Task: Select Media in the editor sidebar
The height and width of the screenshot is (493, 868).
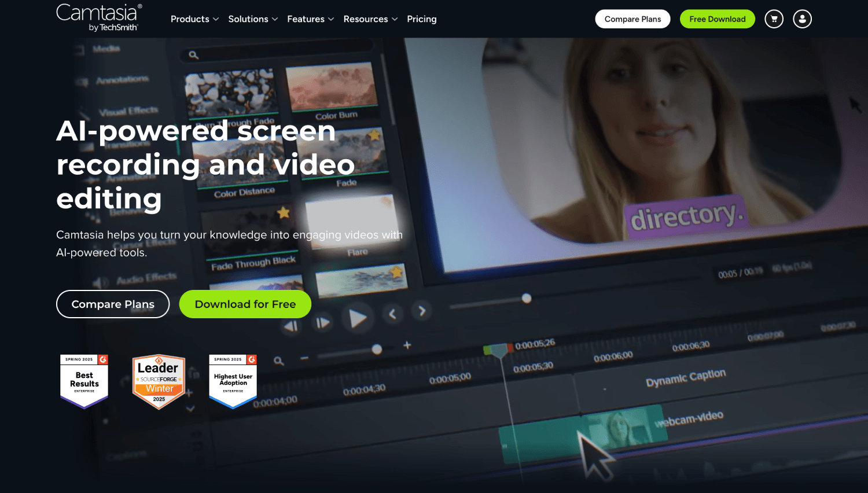Action: coord(106,49)
